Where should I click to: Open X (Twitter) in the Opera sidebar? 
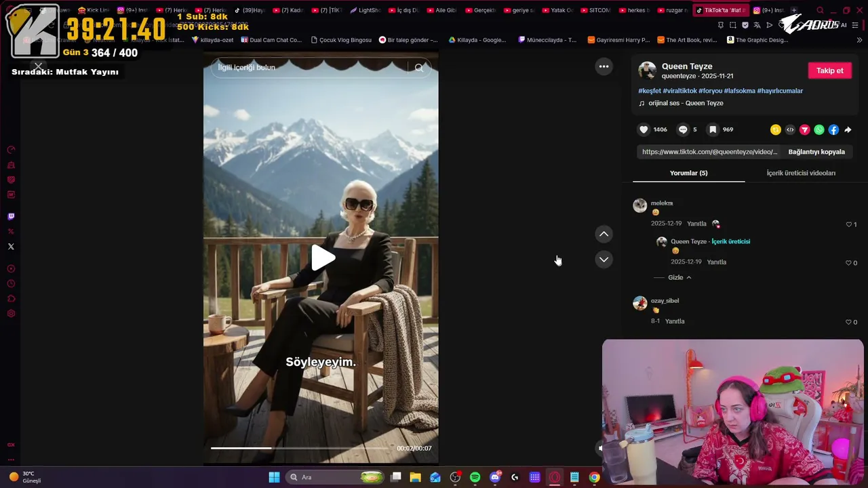click(x=11, y=247)
